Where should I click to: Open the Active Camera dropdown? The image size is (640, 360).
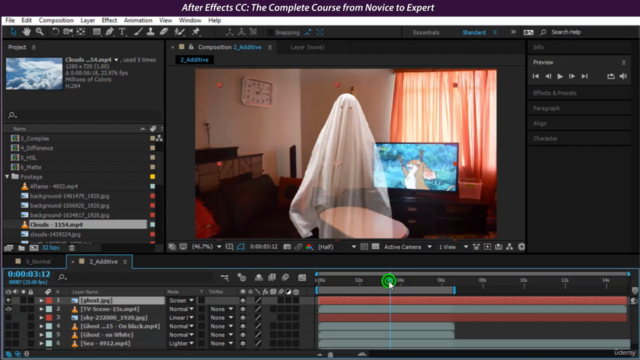pyautogui.click(x=407, y=247)
